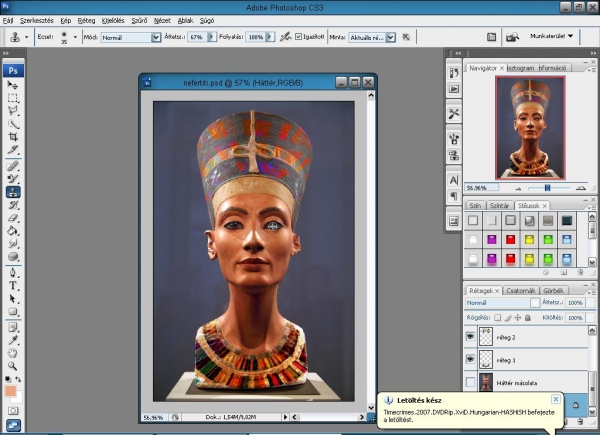Select the Move tool
This screenshot has width=600, height=435.
point(13,85)
